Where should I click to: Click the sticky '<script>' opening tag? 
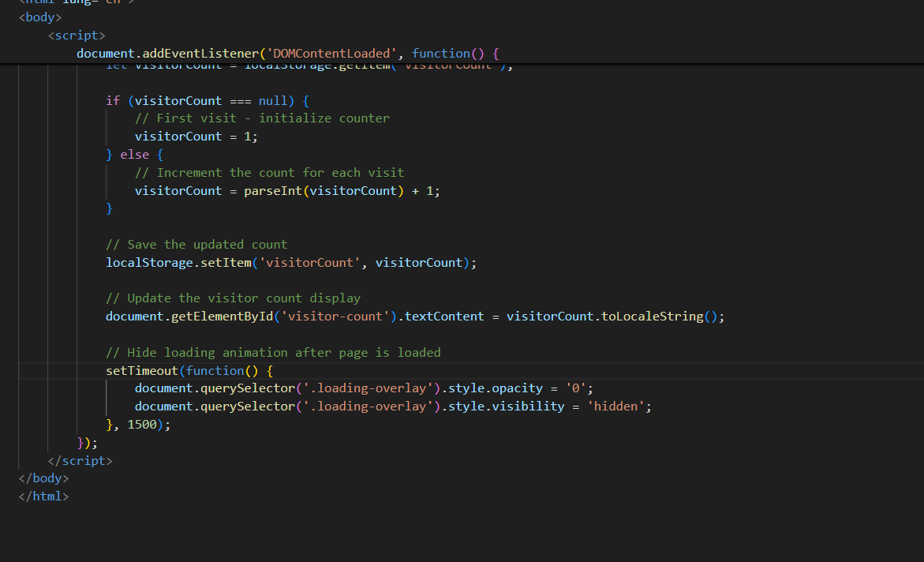pos(77,36)
